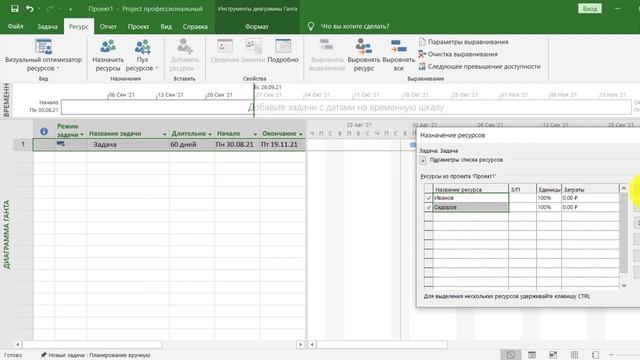Click the Вход sign-in button

(590, 9)
